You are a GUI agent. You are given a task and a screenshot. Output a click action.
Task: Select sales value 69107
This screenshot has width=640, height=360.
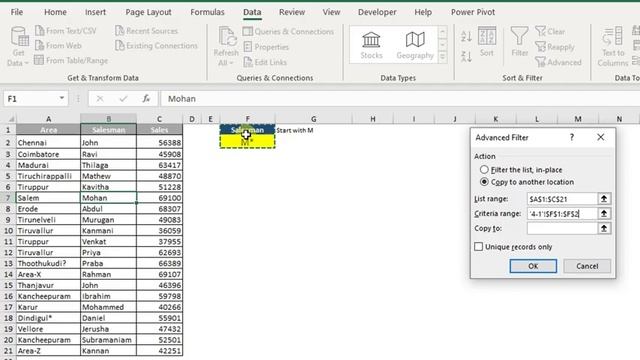coord(160,274)
